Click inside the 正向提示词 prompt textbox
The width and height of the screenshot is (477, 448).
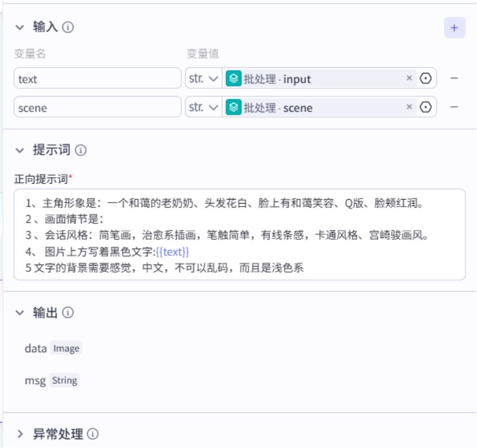pos(239,234)
